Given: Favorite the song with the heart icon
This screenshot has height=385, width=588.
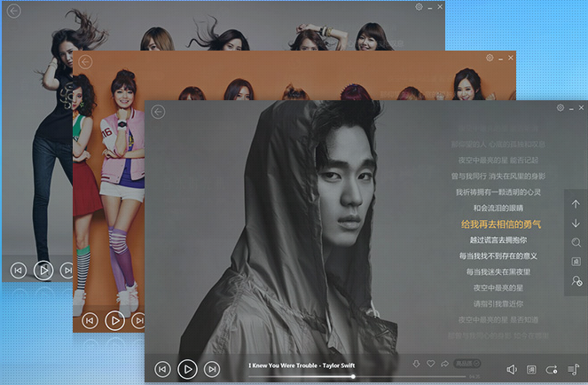Looking at the screenshot, I should (431, 364).
